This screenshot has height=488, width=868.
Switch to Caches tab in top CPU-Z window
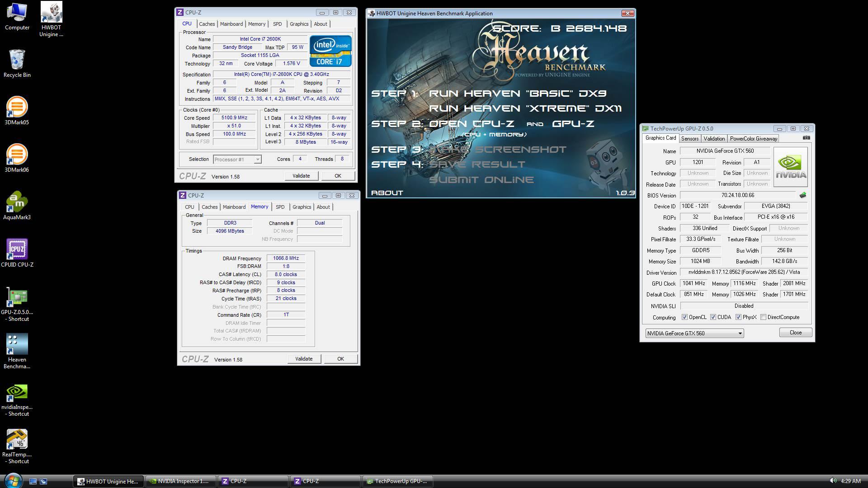tap(207, 24)
